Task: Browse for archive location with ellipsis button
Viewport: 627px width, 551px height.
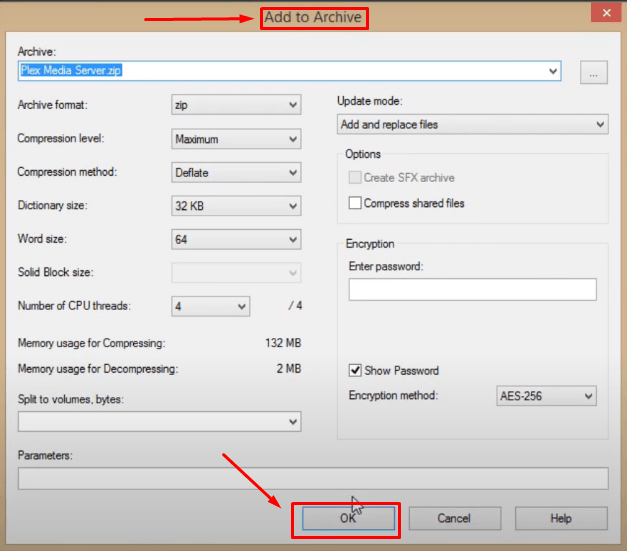Action: [594, 72]
